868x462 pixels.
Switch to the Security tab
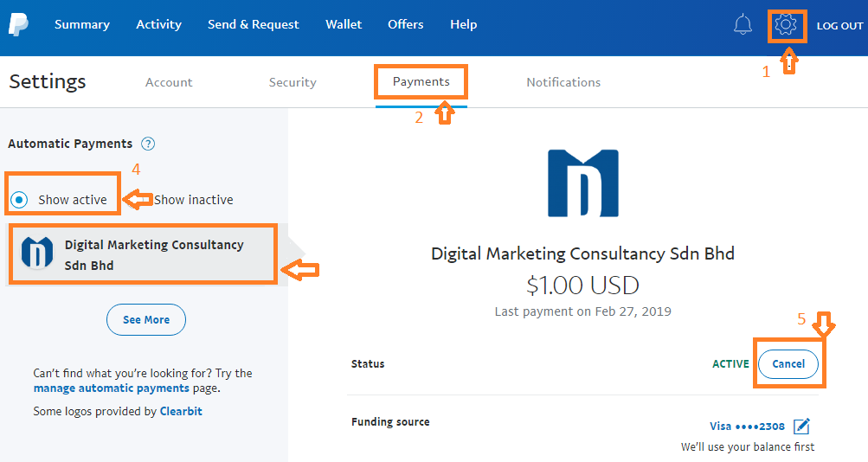[x=293, y=82]
